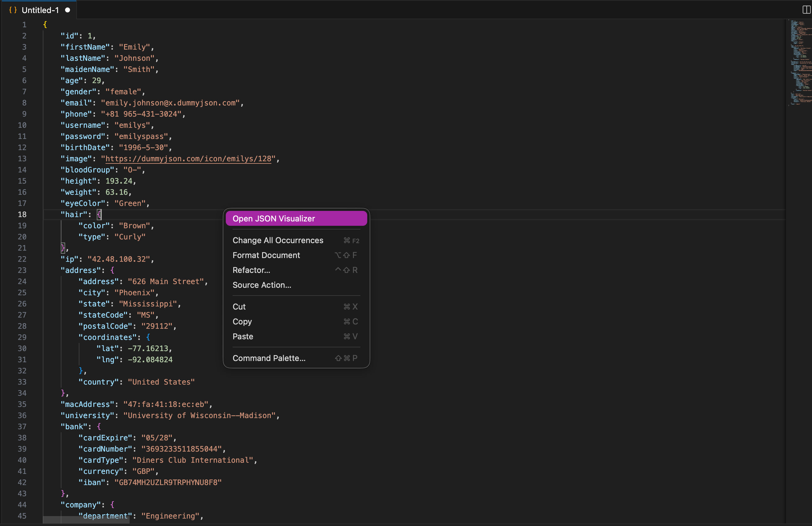Click line number 22 in the gutter
This screenshot has width=812, height=526.
[x=22, y=259]
